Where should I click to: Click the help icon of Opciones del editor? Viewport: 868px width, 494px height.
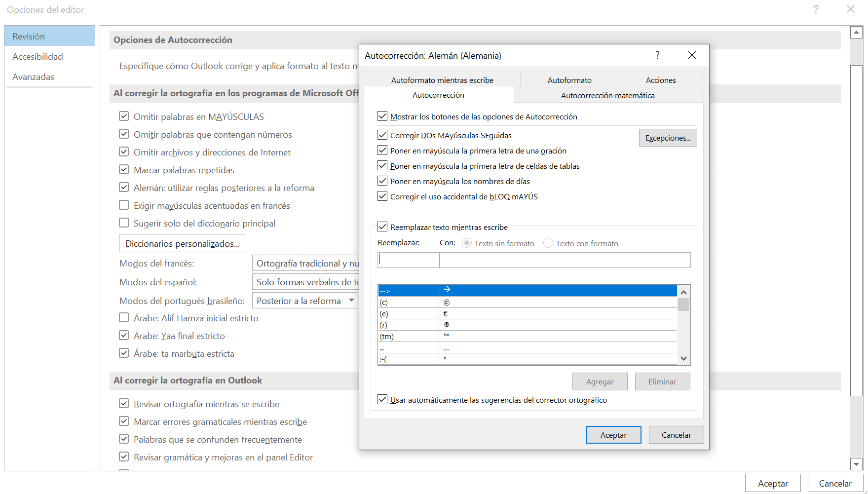pyautogui.click(x=816, y=9)
